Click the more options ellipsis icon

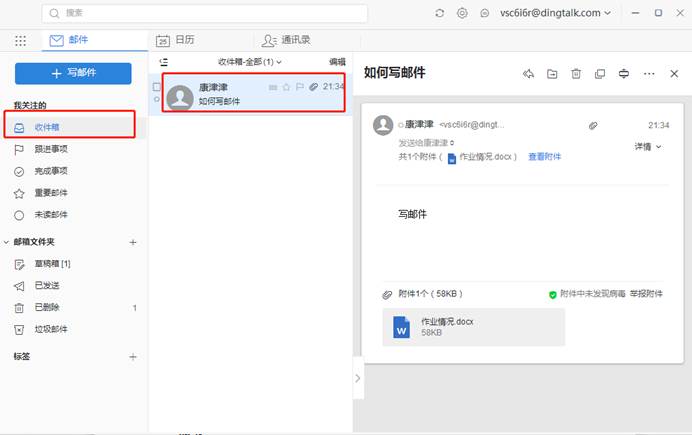pyautogui.click(x=649, y=73)
